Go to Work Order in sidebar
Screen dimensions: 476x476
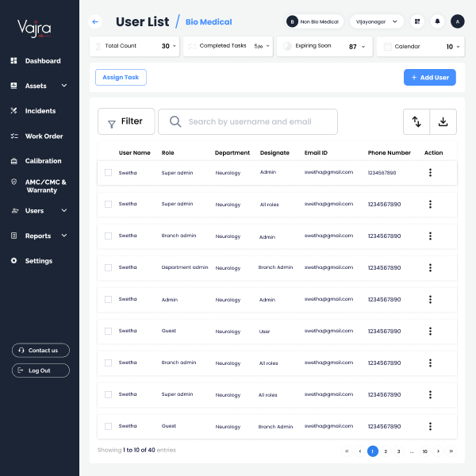click(x=44, y=136)
